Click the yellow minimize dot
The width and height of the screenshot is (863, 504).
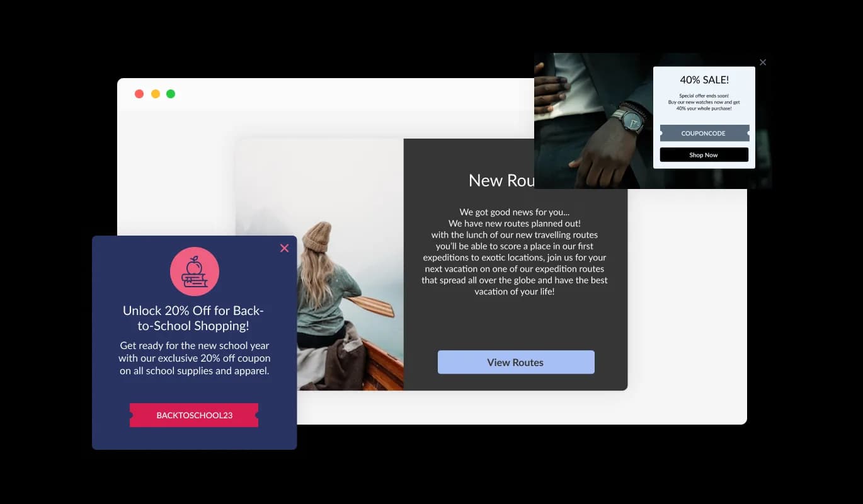pos(156,94)
